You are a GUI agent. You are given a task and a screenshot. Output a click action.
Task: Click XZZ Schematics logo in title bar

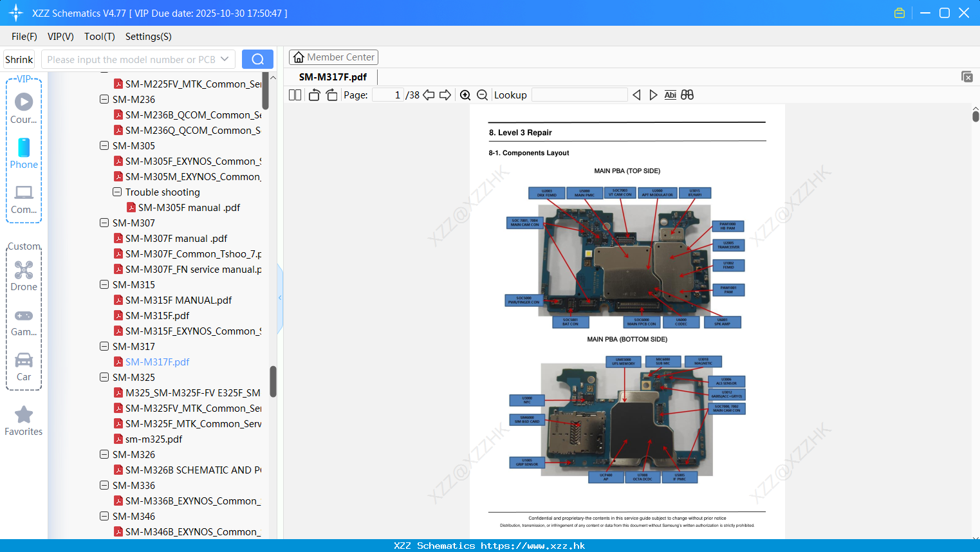click(16, 13)
